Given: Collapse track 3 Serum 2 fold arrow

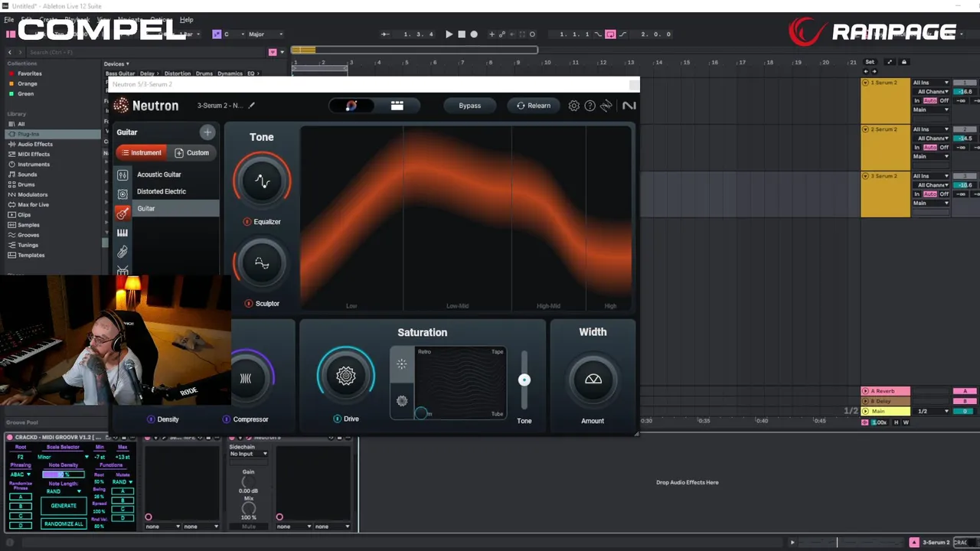Looking at the screenshot, I should point(865,176).
